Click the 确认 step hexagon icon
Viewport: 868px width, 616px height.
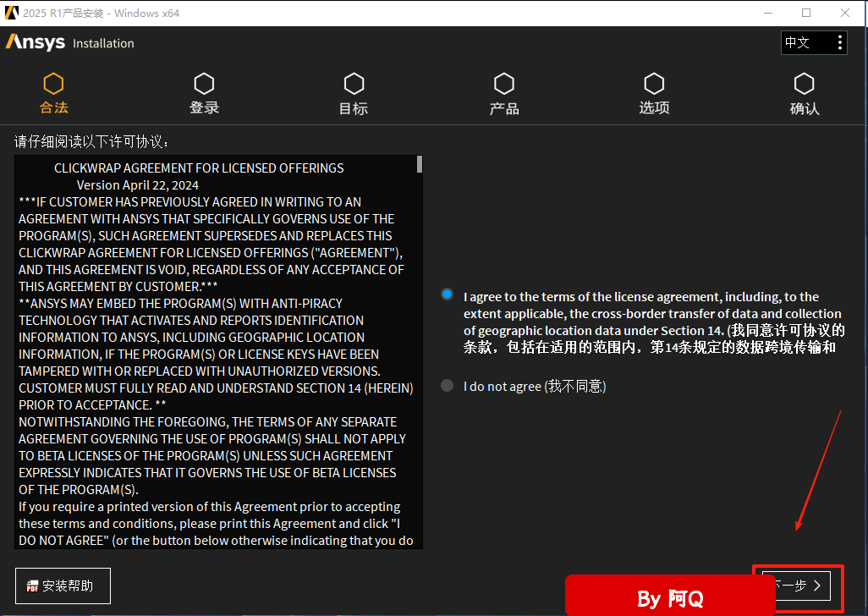tap(805, 84)
